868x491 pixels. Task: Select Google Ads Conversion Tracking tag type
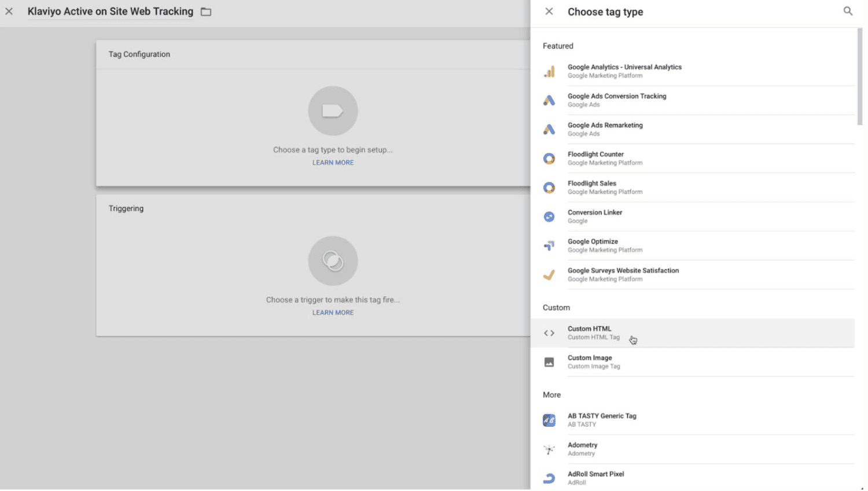[x=693, y=101]
